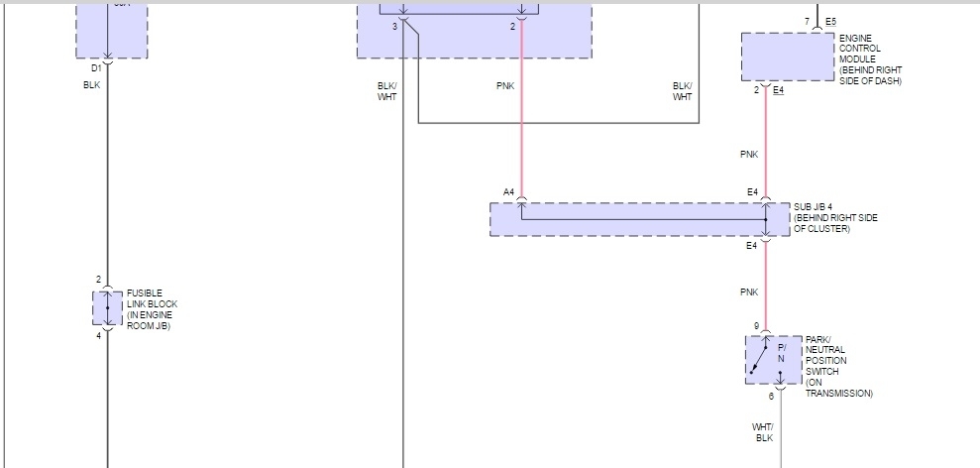This screenshot has height=468, width=980.
Task: Click the PNK label under Engine Control Module
Action: coord(749,154)
